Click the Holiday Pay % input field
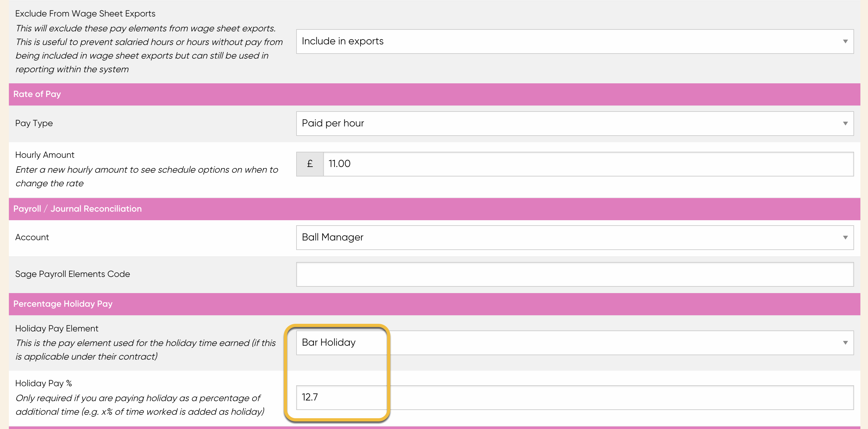868x429 pixels. tap(575, 398)
